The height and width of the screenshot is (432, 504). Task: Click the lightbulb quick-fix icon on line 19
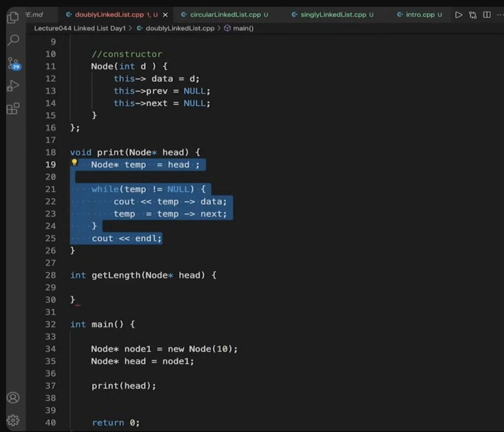pos(74,162)
